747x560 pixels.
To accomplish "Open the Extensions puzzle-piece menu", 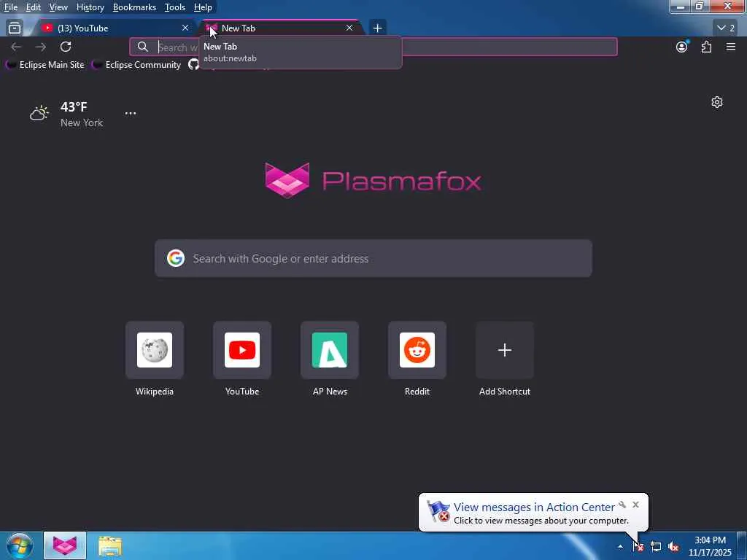I will [x=706, y=47].
